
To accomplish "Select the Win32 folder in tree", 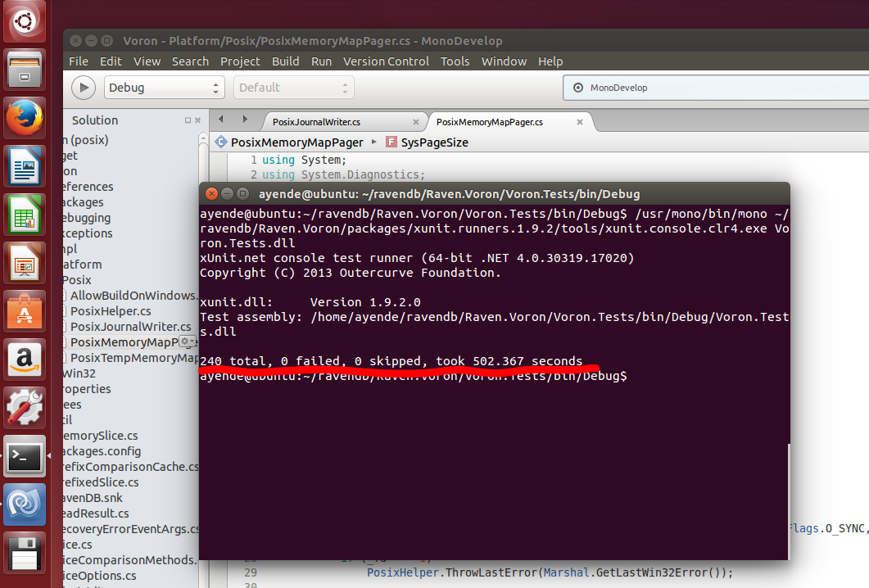I will [79, 373].
